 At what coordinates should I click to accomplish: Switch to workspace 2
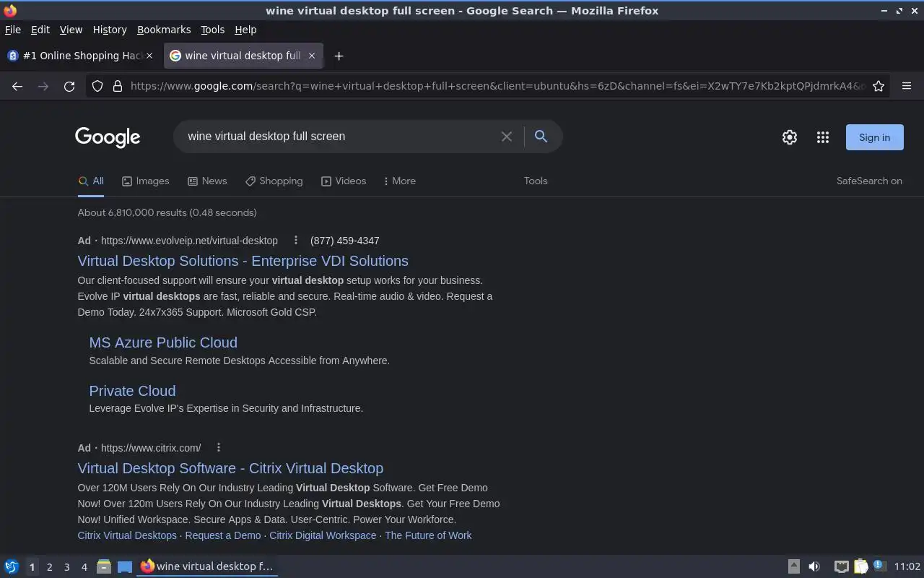click(49, 567)
